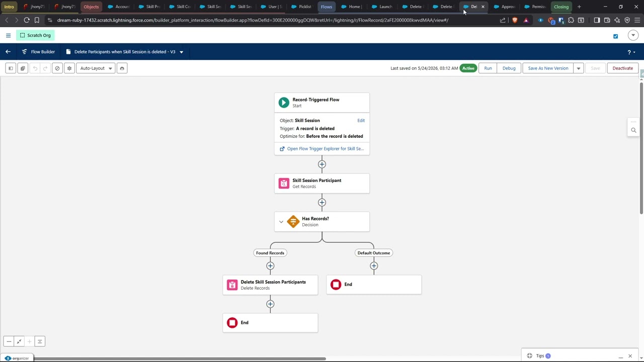This screenshot has height=362, width=644.
Task: Click the pink Delete Records element icon
Action: coord(232,285)
